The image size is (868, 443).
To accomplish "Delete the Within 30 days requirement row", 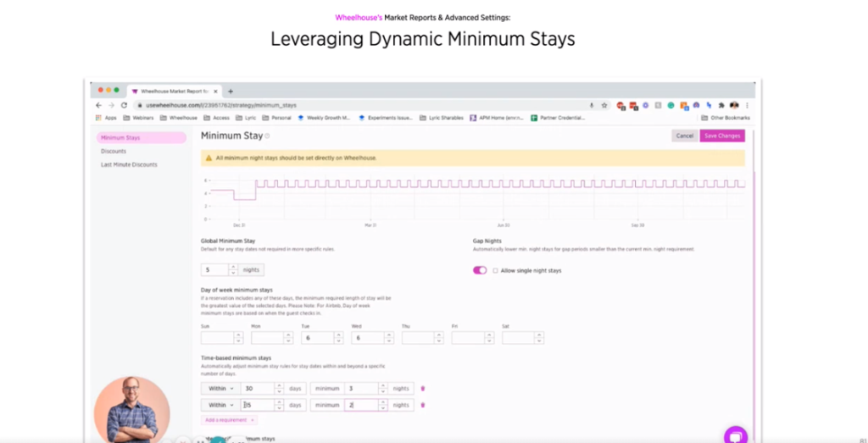I will (423, 389).
